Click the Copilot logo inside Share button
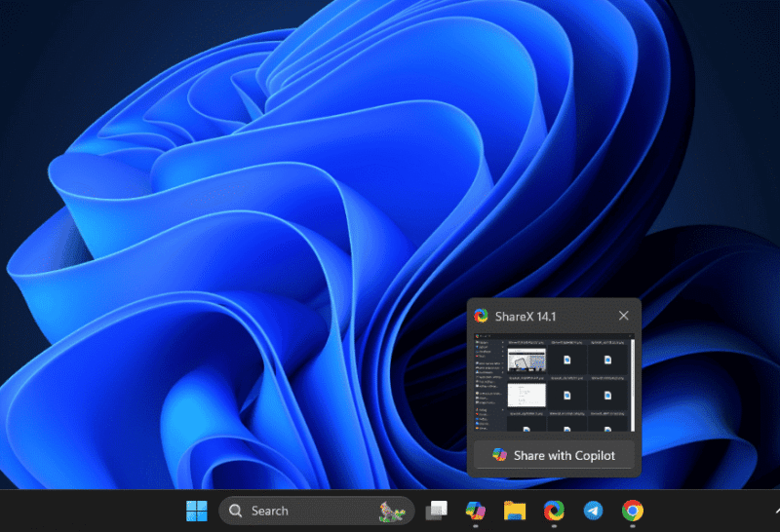This screenshot has height=532, width=780. [x=499, y=455]
